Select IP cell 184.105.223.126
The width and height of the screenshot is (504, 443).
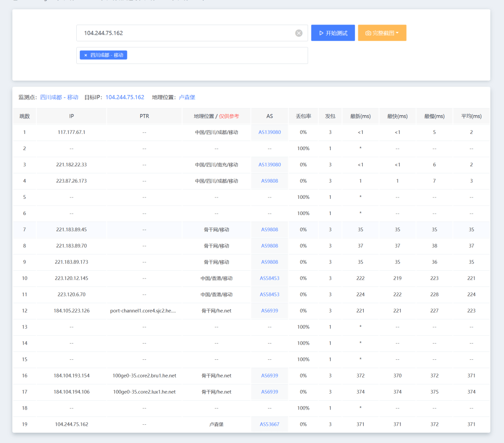[71, 311]
